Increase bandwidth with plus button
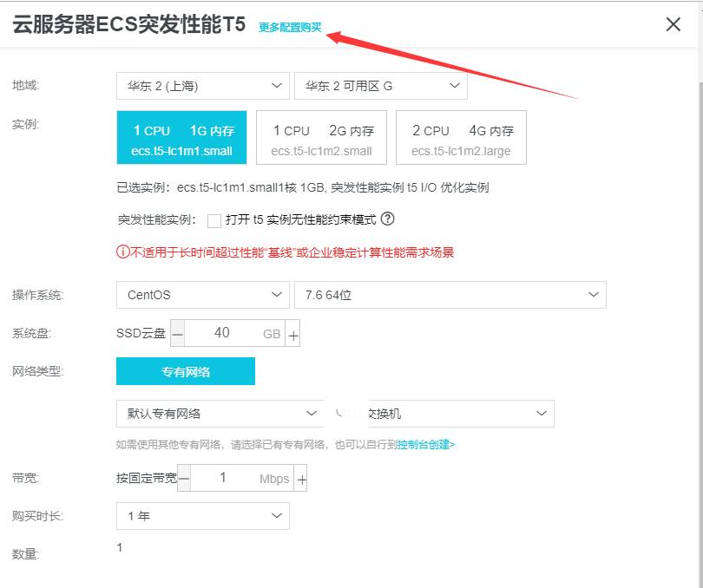This screenshot has width=703, height=588. [x=301, y=478]
